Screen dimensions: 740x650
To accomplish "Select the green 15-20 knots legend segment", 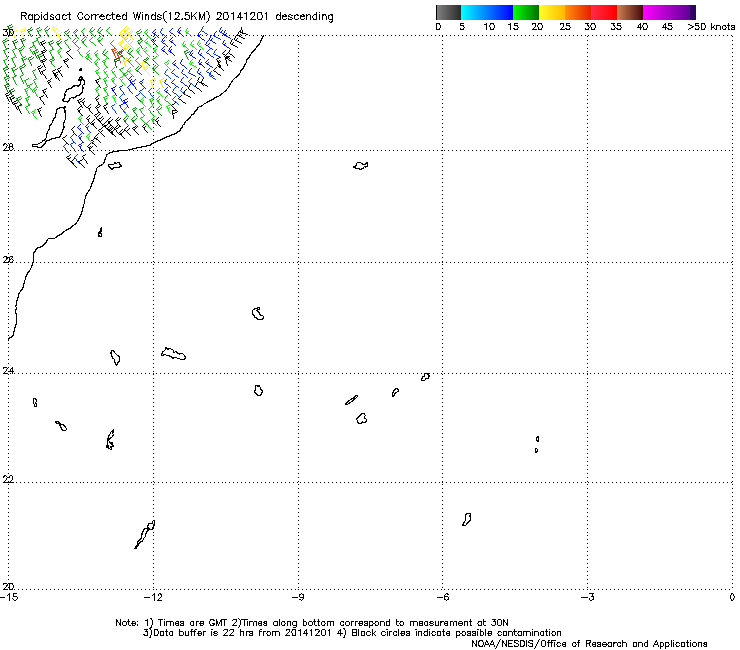I will point(526,12).
